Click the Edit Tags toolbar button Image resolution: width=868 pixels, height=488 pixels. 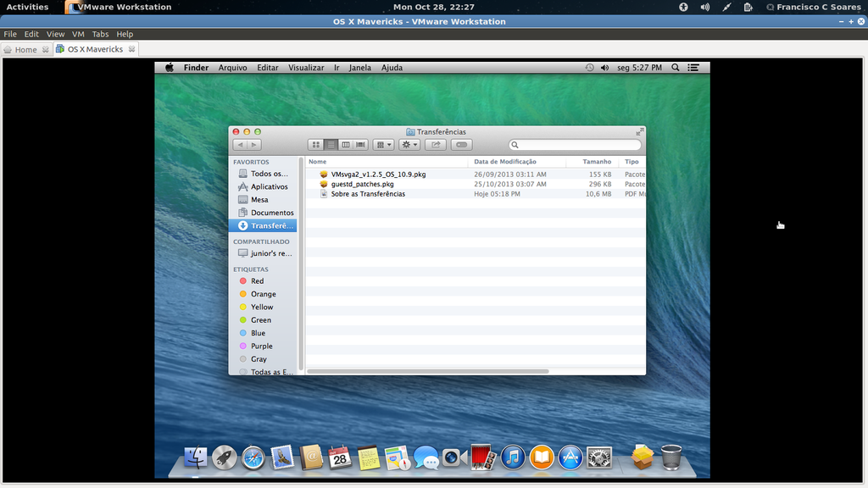click(461, 145)
